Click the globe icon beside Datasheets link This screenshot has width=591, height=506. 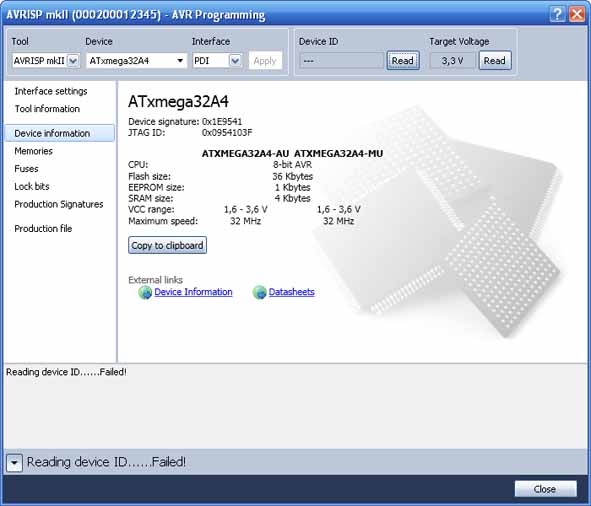tap(260, 292)
